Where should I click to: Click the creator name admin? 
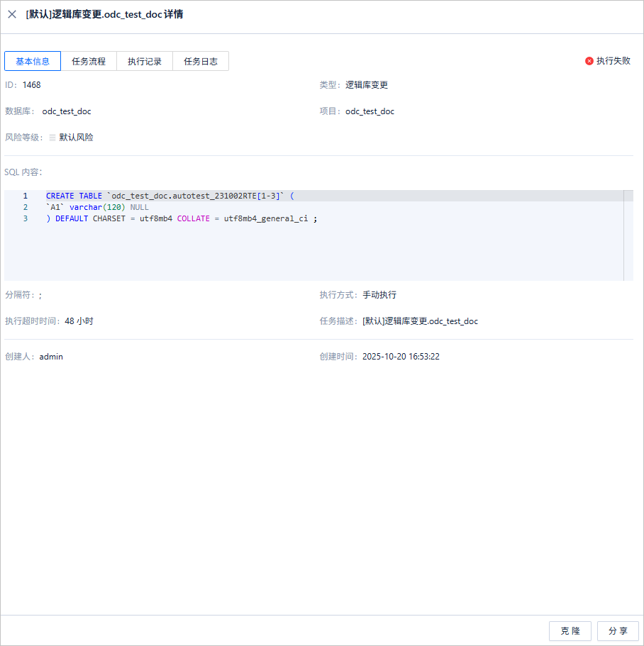[51, 357]
